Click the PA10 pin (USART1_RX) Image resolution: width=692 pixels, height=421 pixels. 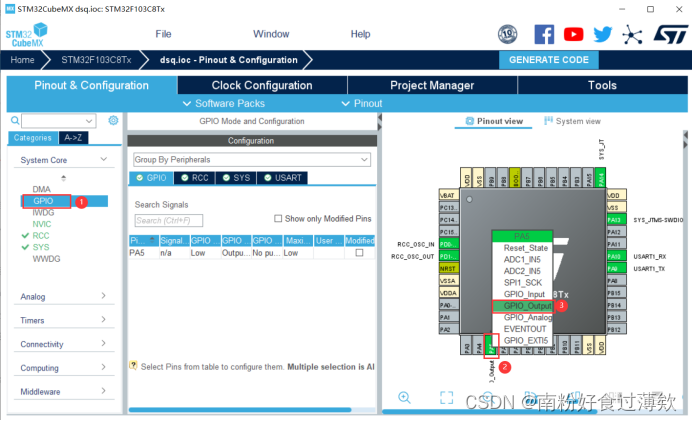tap(617, 256)
